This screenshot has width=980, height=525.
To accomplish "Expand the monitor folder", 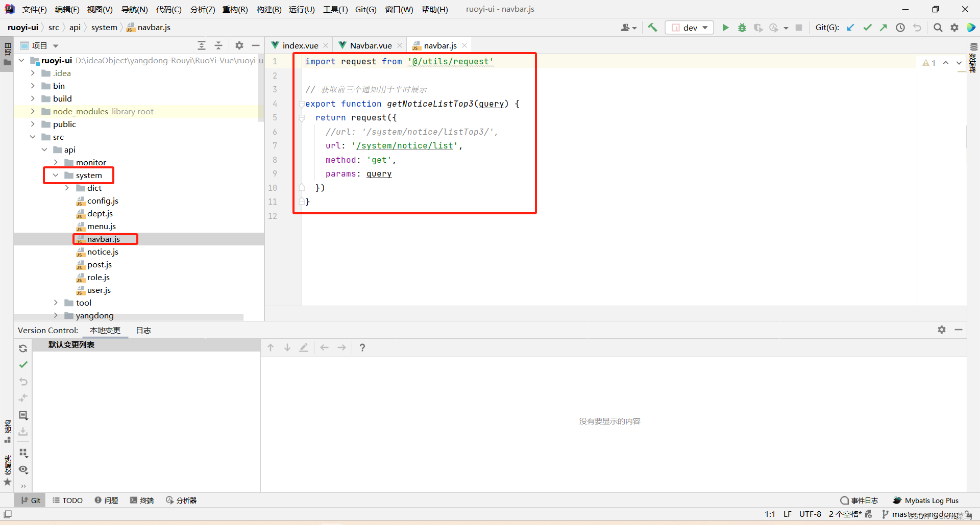I will click(x=56, y=162).
